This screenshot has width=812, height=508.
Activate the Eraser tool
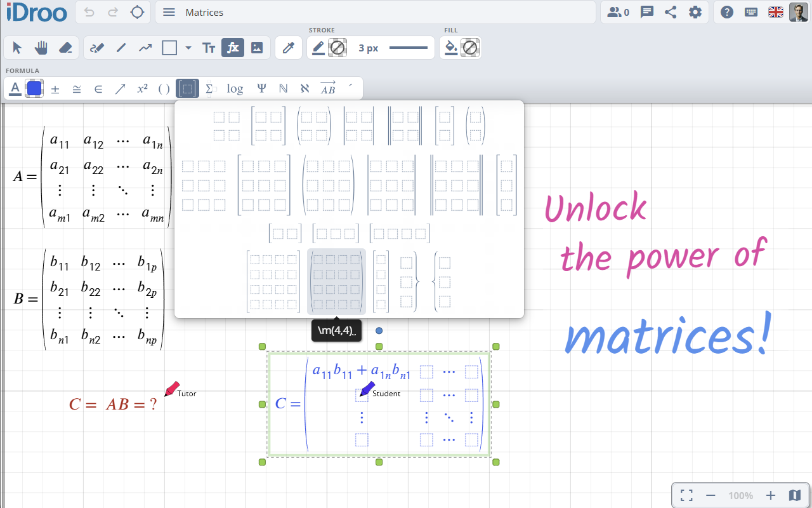[x=65, y=47]
